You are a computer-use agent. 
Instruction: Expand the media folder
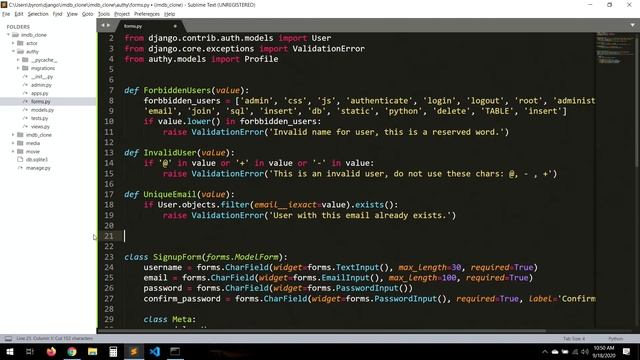pos(13,143)
